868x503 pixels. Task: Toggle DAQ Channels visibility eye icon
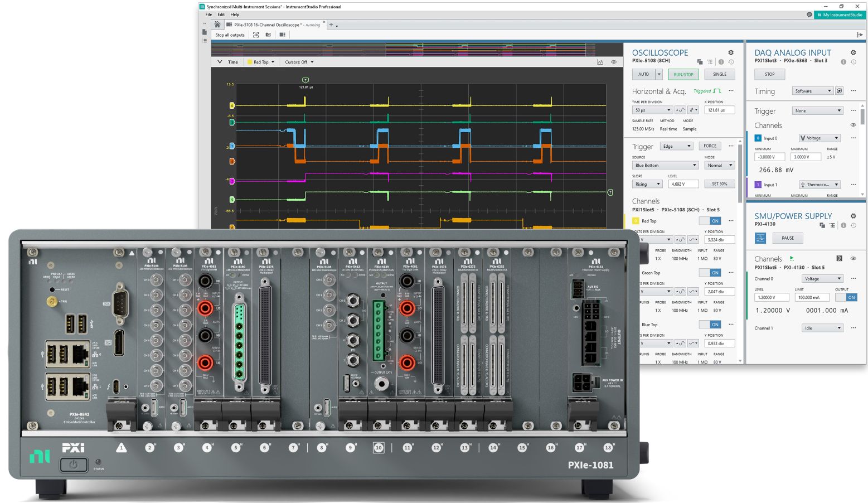[x=853, y=125]
